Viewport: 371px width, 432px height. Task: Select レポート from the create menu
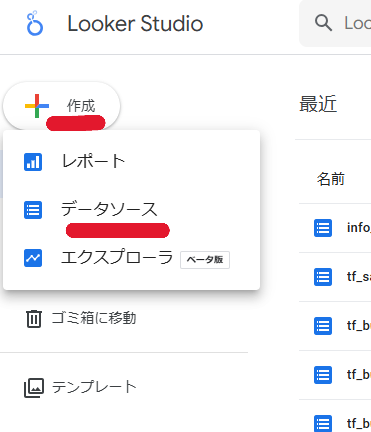tap(131, 162)
